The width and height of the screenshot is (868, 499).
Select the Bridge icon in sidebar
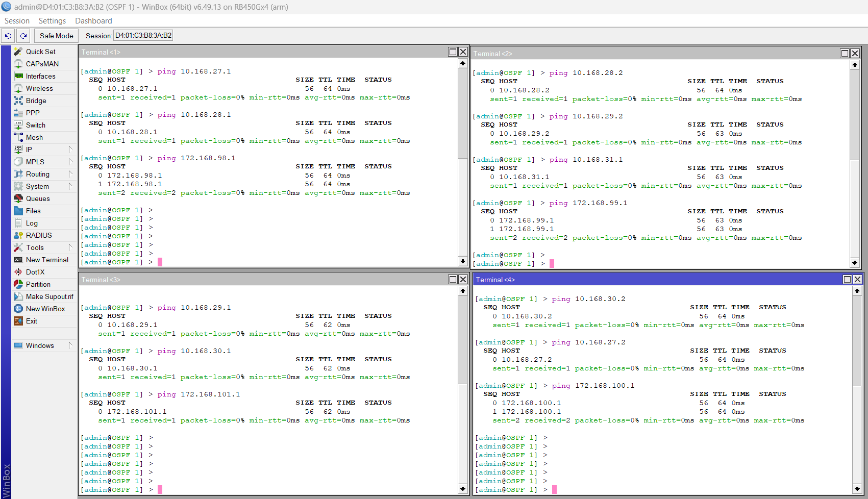[x=18, y=101]
